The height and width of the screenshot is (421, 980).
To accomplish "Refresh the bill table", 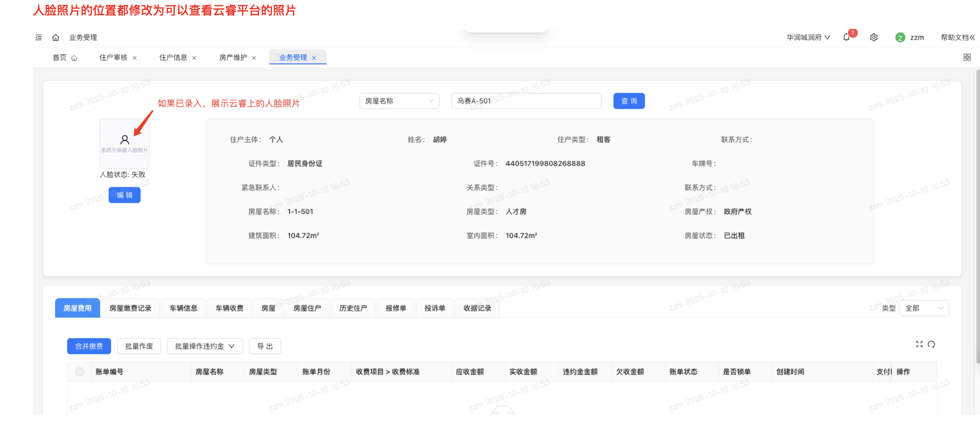I will [x=931, y=344].
